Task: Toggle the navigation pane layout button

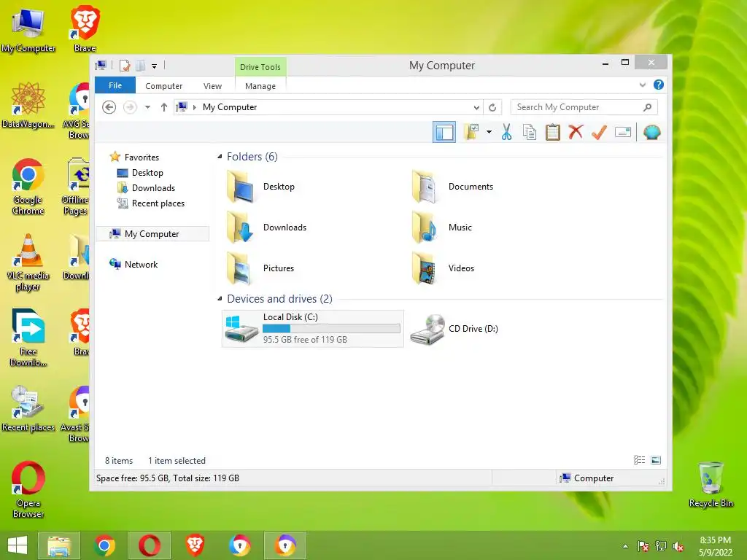Action: click(444, 133)
